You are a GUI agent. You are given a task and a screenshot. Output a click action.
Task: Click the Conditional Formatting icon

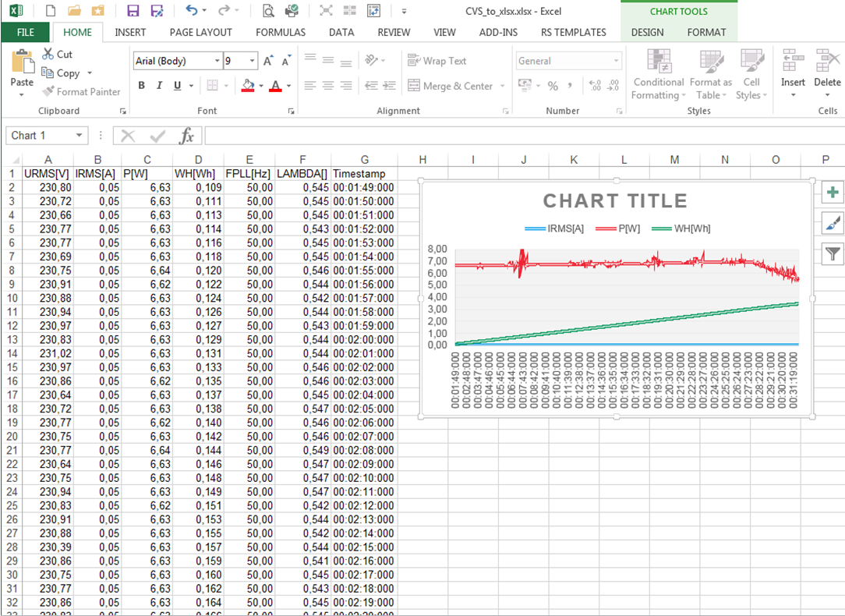point(659,62)
